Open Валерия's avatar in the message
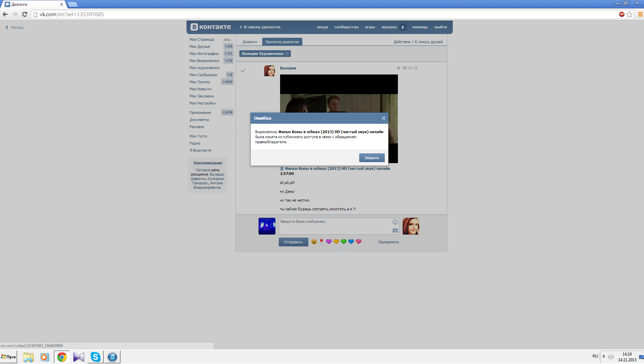Screen dimensions: 644x364 coord(270,71)
